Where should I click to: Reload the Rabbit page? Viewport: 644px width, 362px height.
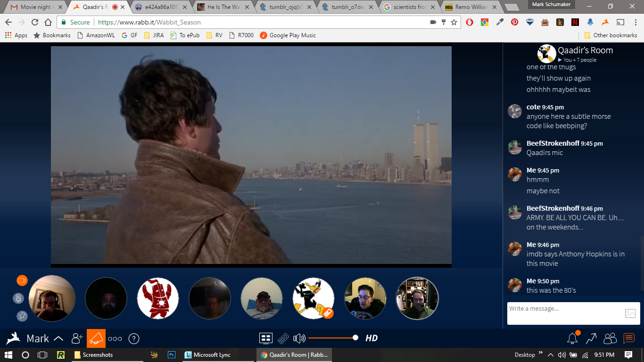35,22
